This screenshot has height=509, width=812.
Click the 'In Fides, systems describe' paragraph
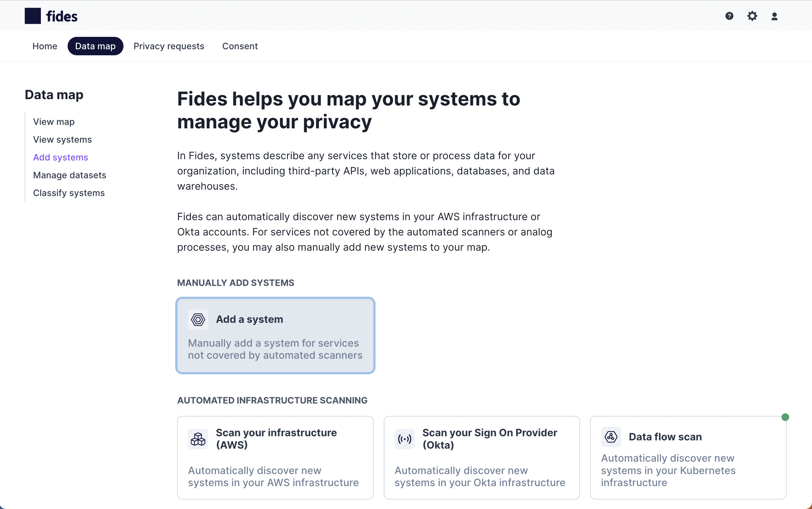(x=366, y=171)
